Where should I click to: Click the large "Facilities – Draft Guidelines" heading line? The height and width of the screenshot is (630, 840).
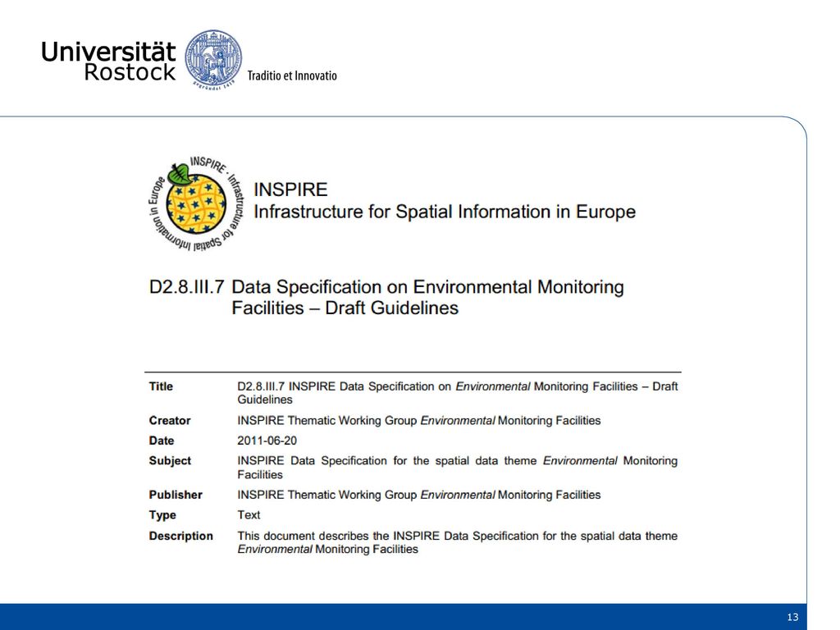click(x=345, y=308)
